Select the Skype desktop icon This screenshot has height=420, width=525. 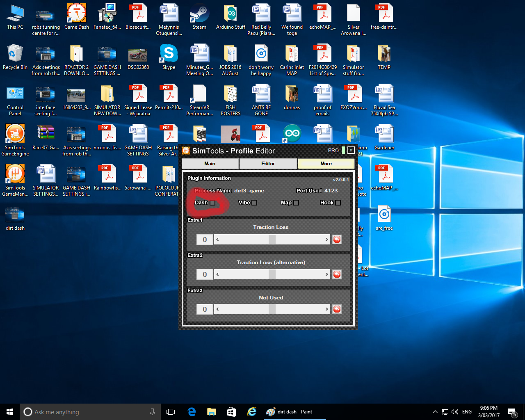pyautogui.click(x=169, y=57)
